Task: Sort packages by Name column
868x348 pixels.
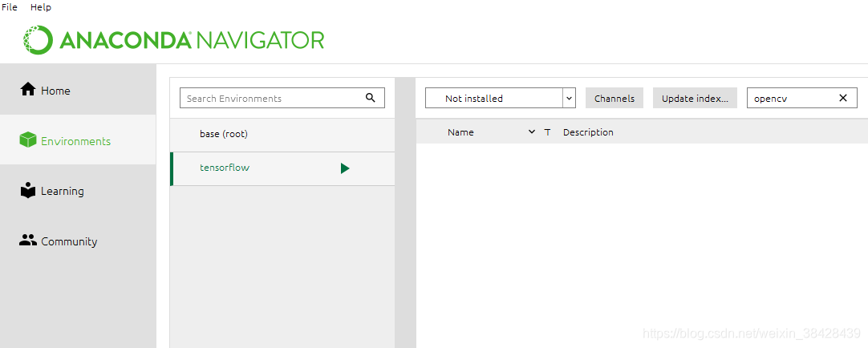Action: [460, 132]
